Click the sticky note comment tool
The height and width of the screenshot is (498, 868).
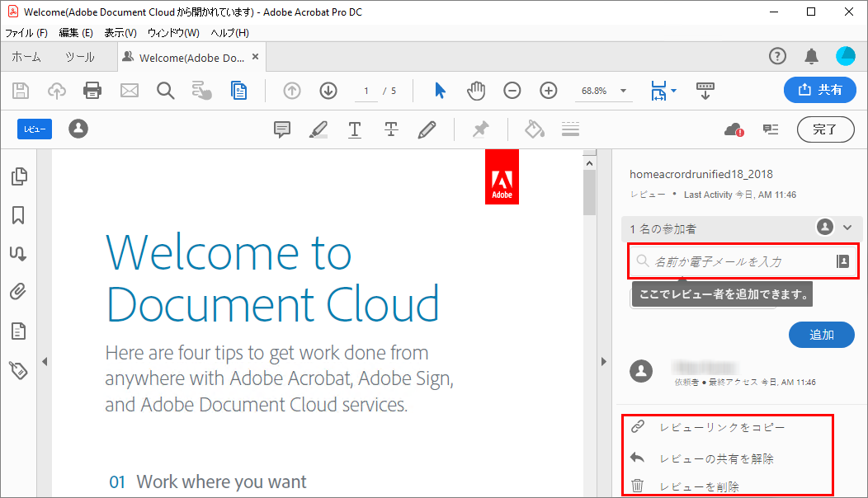coord(282,129)
